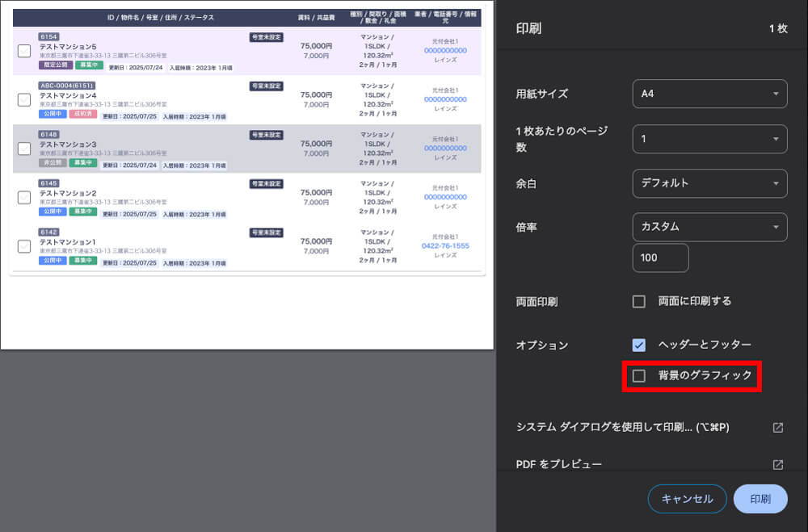Enable 背景のグラフィック checkbox

coord(639,375)
